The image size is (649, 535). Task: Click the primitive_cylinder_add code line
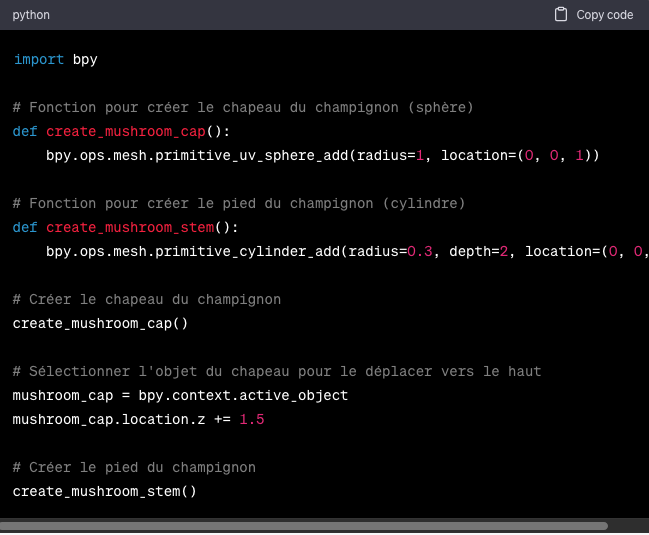click(x=347, y=252)
